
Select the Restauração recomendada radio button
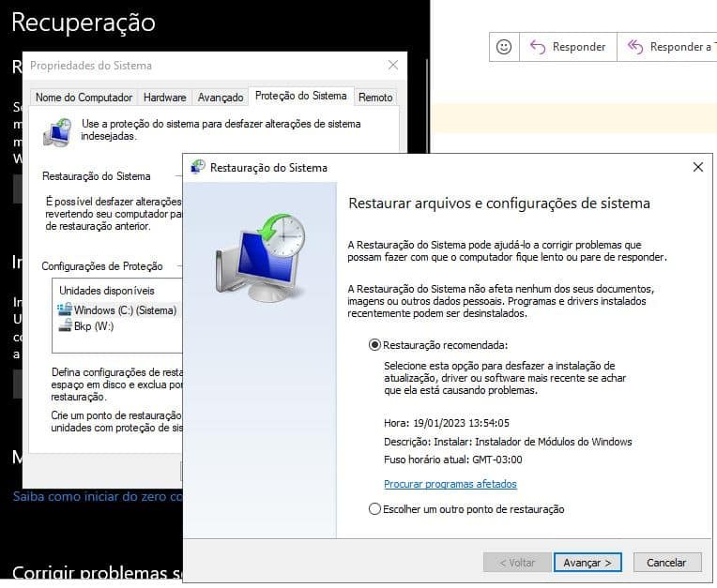tap(374, 345)
